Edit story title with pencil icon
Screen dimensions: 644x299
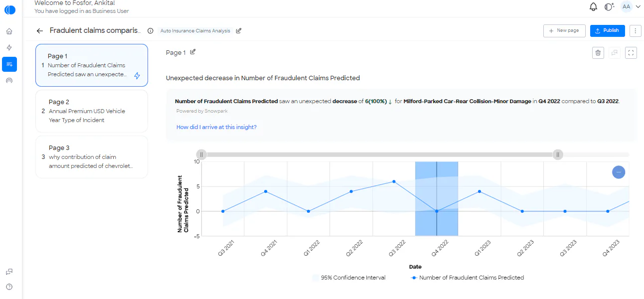[x=239, y=31]
